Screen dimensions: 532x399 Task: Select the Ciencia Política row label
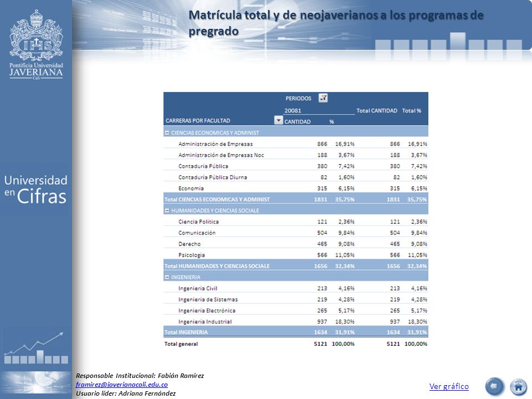point(198,222)
